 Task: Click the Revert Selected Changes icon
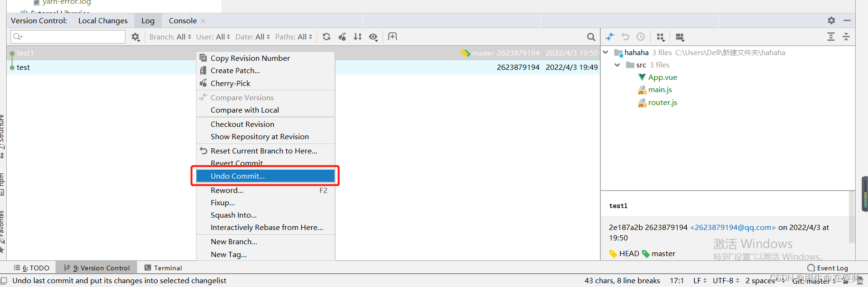tap(625, 37)
